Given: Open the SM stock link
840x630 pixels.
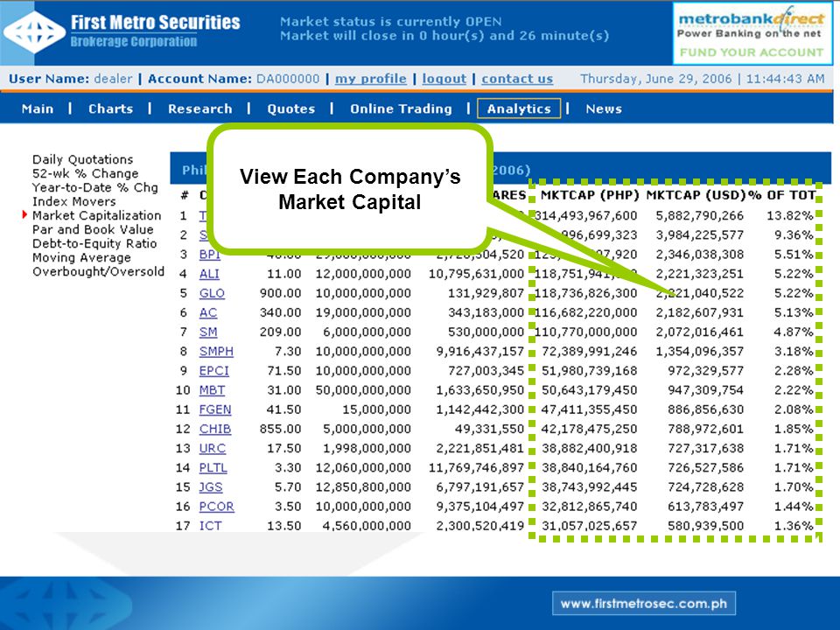Looking at the screenshot, I should 208,332.
